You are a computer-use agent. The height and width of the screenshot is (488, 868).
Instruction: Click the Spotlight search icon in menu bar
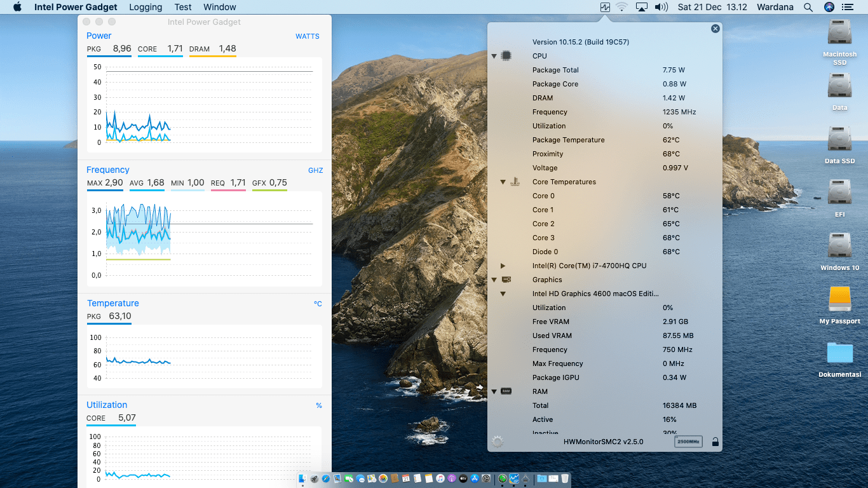click(x=808, y=7)
